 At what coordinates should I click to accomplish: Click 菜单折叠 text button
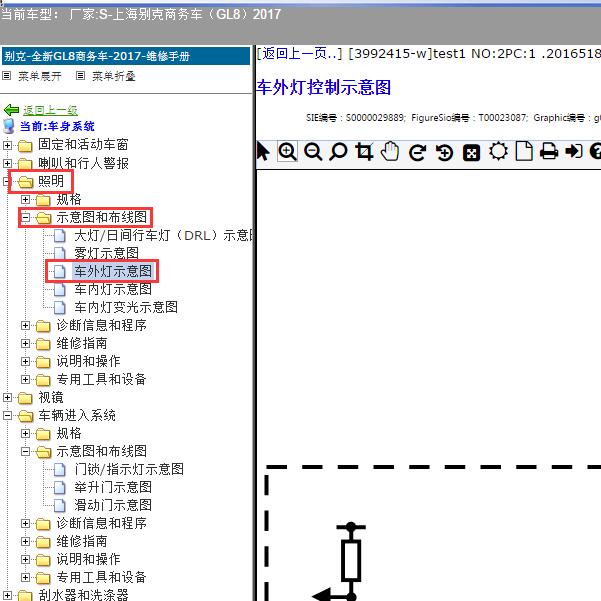pyautogui.click(x=114, y=76)
